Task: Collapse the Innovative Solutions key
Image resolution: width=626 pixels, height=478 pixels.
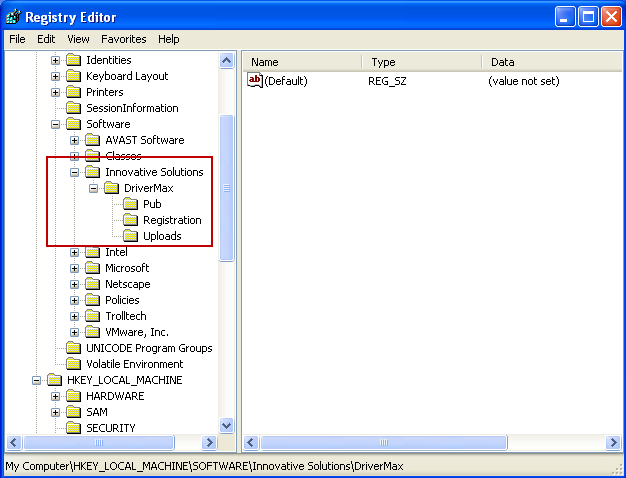Action: (x=74, y=172)
